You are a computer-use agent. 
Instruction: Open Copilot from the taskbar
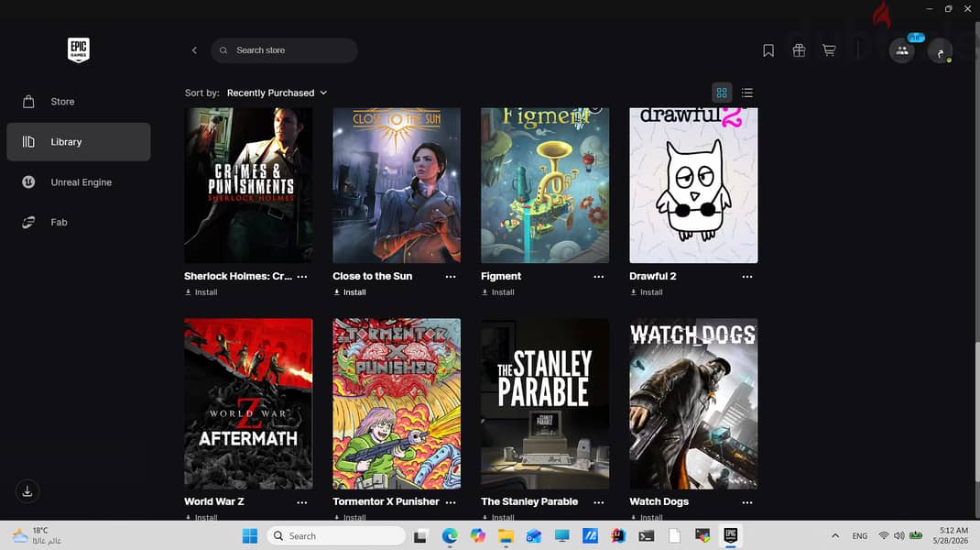478,536
